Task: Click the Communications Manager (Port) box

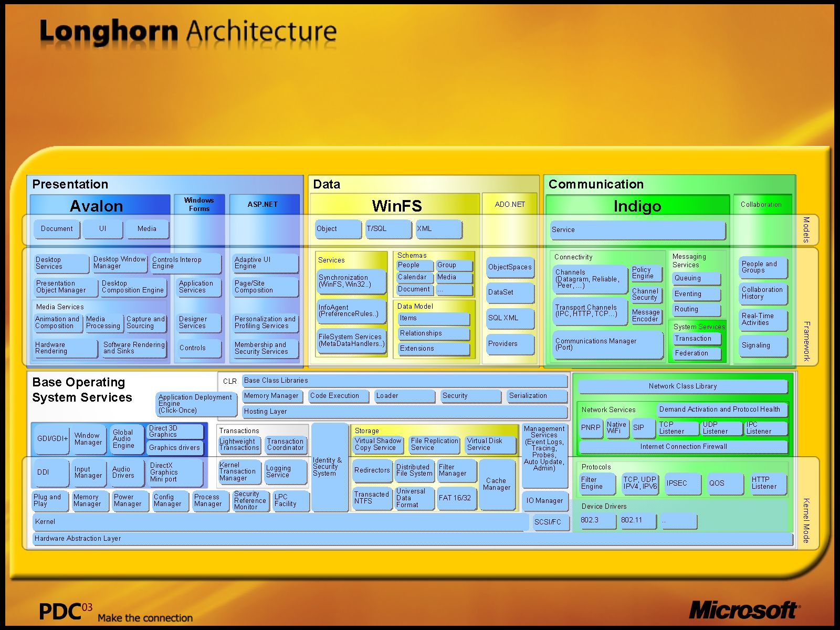Action: [x=606, y=344]
